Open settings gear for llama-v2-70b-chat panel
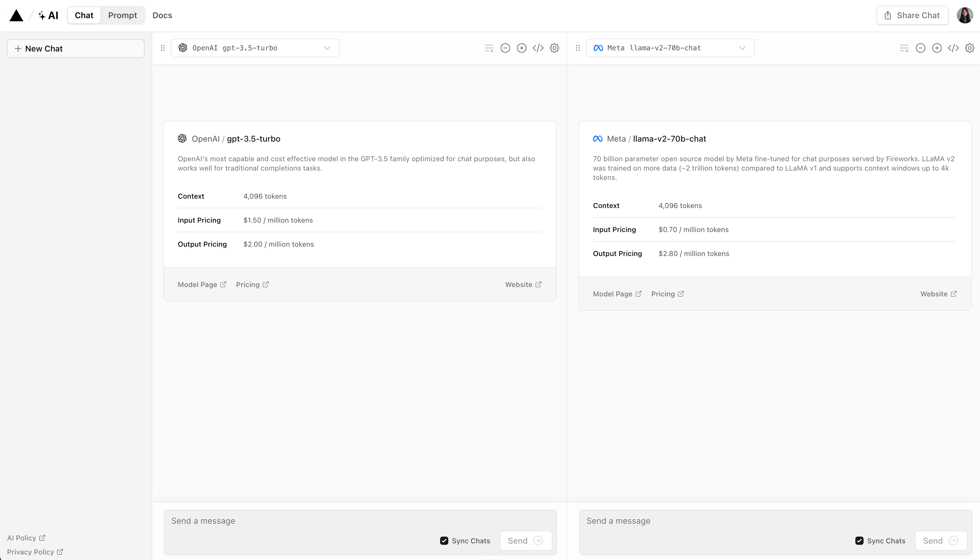Image resolution: width=980 pixels, height=560 pixels. point(970,48)
